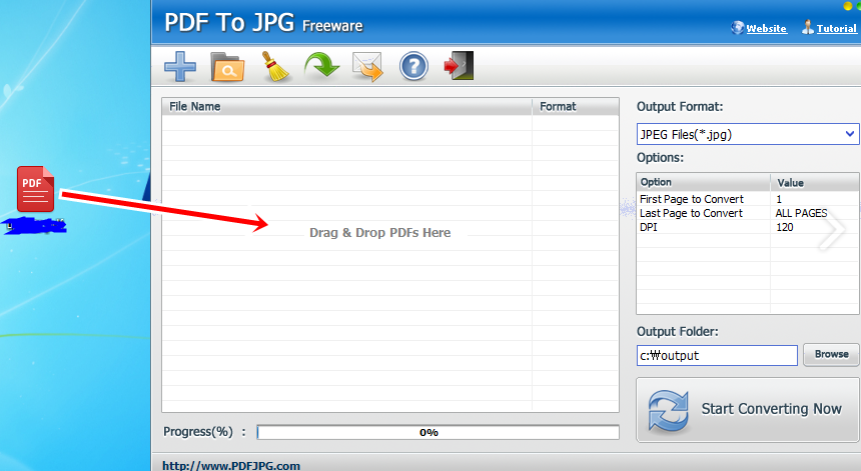
Task: Click the person icon beside Tutorial
Action: (x=808, y=27)
